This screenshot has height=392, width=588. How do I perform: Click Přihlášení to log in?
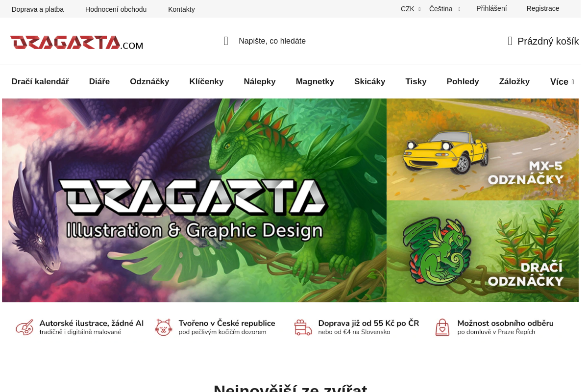(x=491, y=8)
